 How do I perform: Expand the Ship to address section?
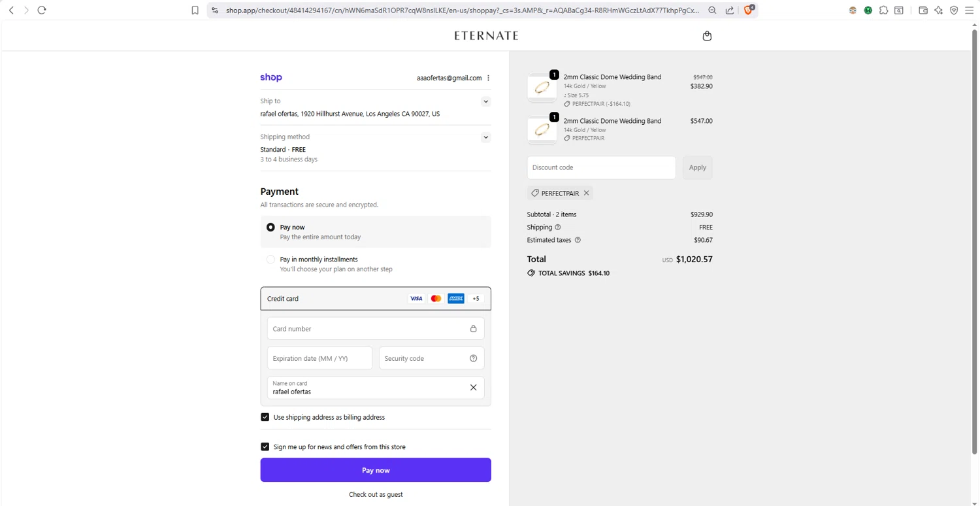[x=485, y=101]
